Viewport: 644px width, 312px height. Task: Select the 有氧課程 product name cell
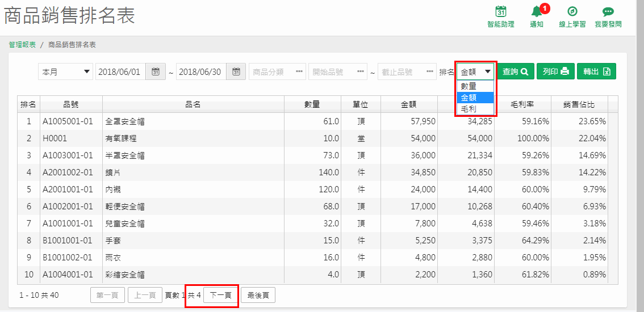tap(194, 139)
